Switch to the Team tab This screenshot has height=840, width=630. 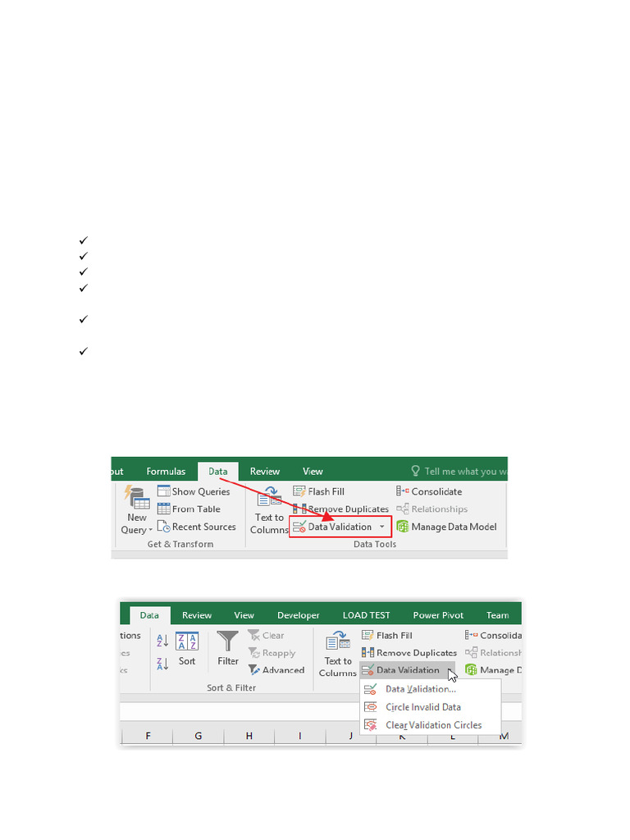(x=498, y=615)
